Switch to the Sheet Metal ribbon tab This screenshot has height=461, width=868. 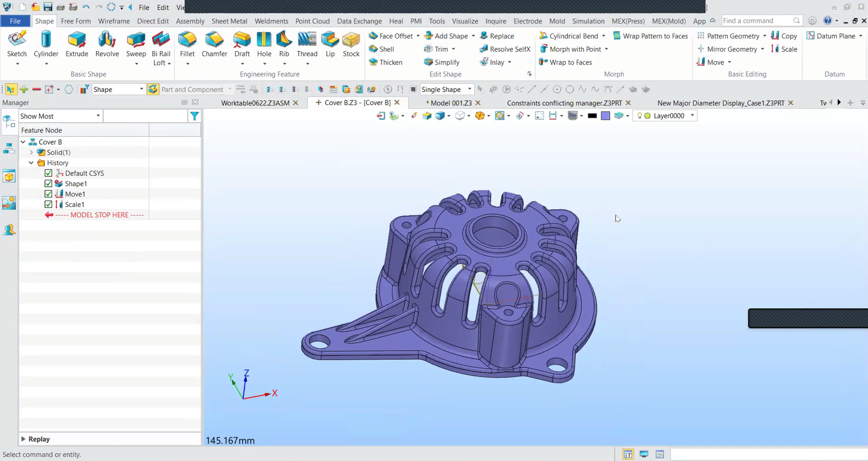pos(229,21)
